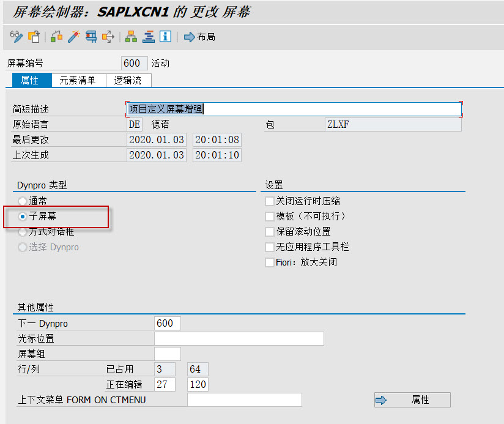Screen dimensions: 504x424
Task: Enable the 保留滚动位置 checkbox
Action: pos(270,231)
